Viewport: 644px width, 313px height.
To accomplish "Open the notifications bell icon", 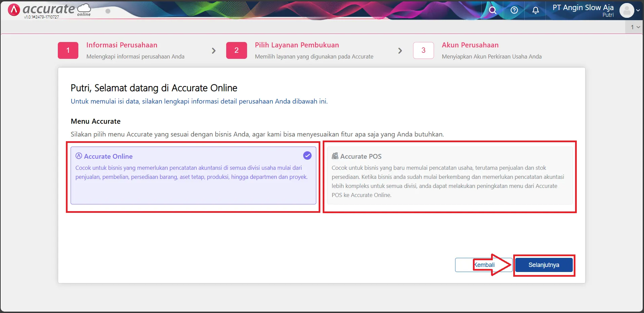I will tap(535, 10).
